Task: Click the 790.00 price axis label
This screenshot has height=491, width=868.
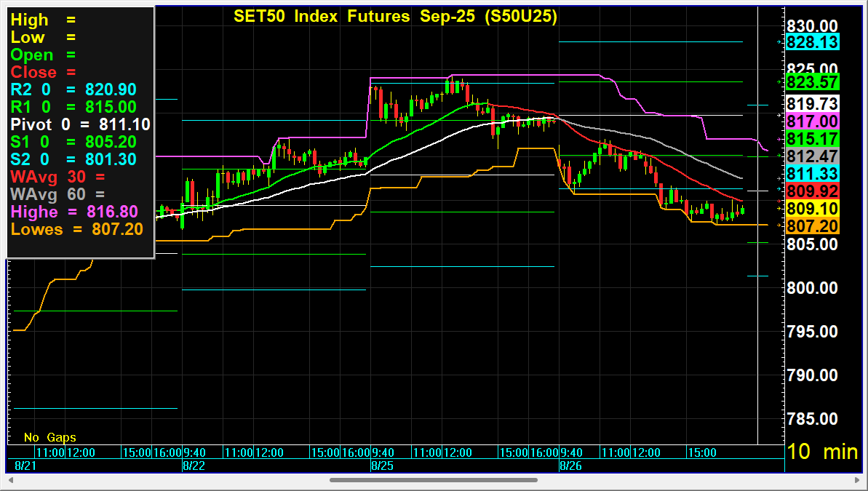Action: pyautogui.click(x=812, y=375)
